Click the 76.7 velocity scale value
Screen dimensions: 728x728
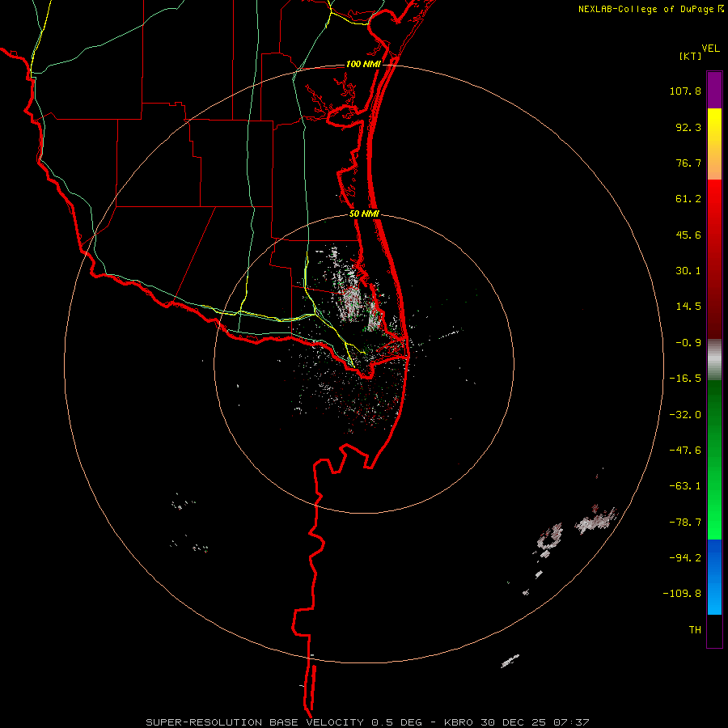click(x=688, y=163)
